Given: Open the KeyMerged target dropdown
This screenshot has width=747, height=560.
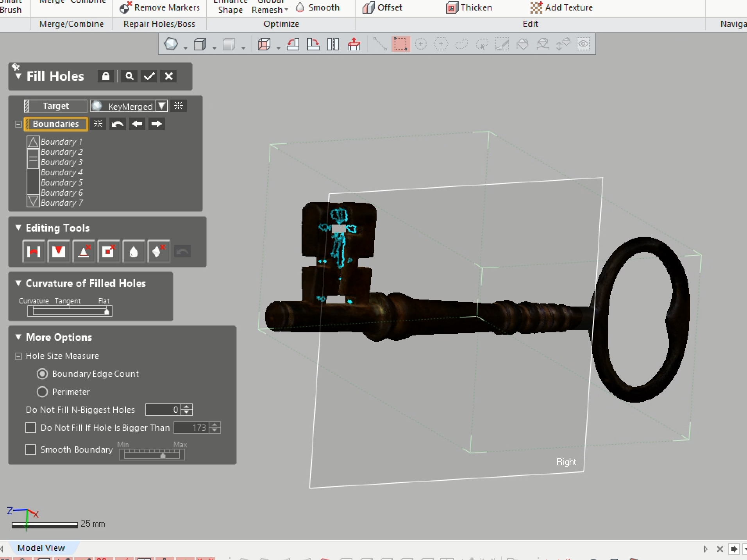Looking at the screenshot, I should pyautogui.click(x=162, y=106).
